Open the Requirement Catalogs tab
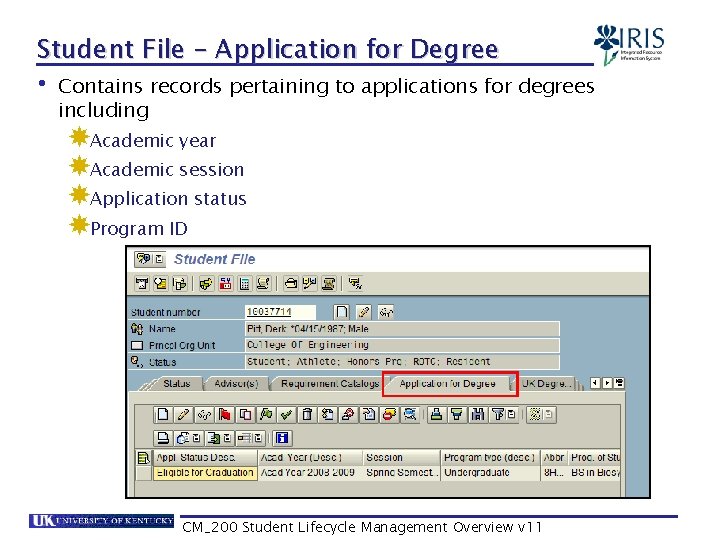The image size is (720, 540). [330, 383]
